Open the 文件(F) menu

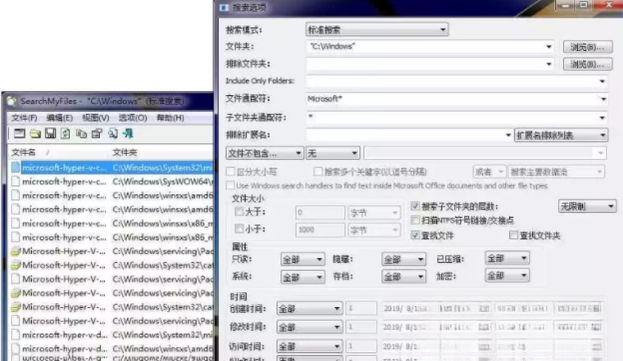(x=24, y=118)
